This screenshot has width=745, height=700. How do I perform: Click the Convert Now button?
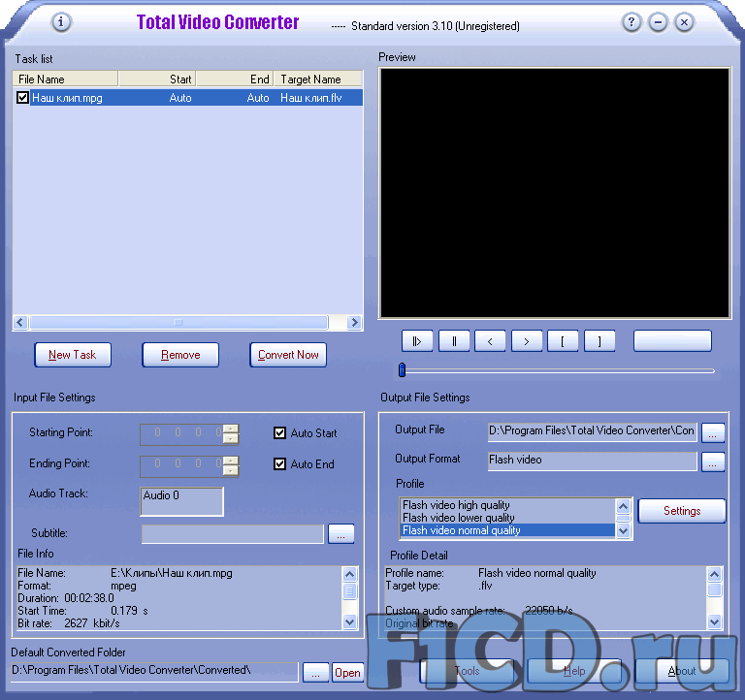tap(288, 355)
